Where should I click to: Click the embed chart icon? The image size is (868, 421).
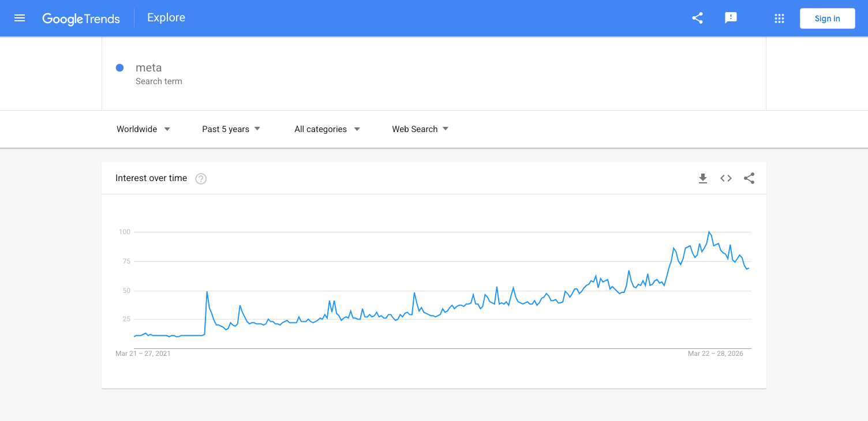tap(726, 179)
